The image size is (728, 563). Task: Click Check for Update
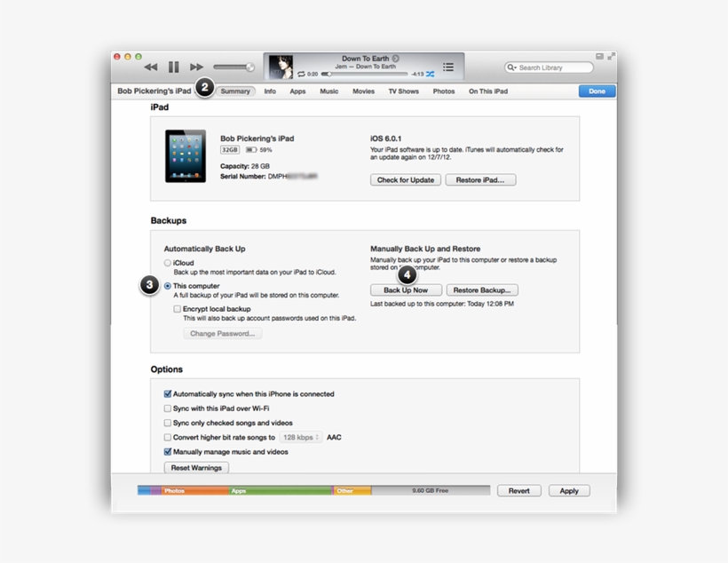pos(405,179)
